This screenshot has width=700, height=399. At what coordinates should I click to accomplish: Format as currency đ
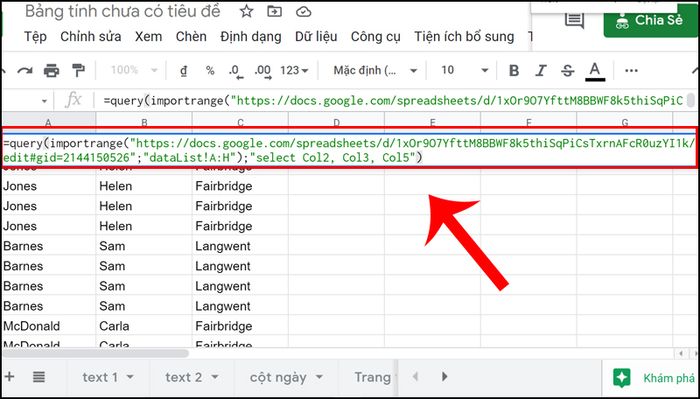coord(183,70)
